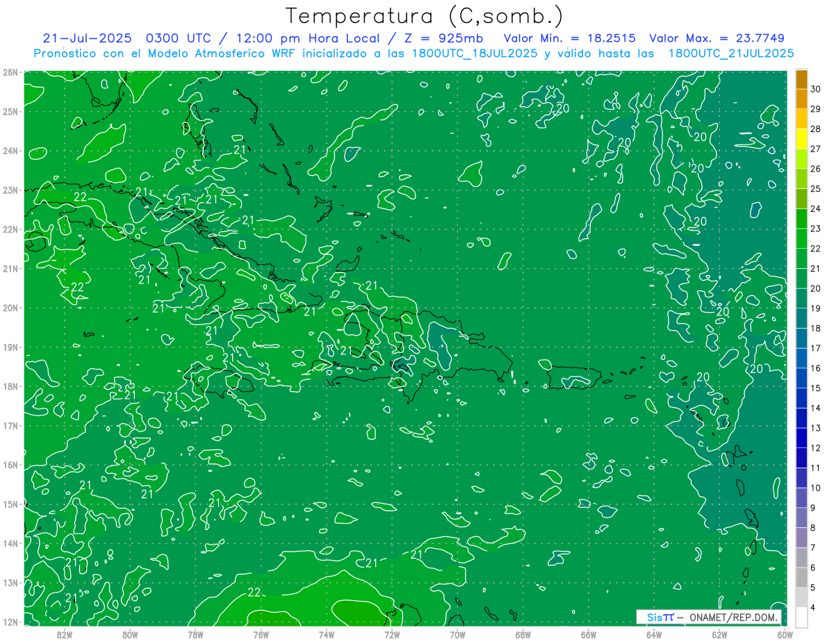834x644 pixels.
Task: Click the color scale label '24'
Action: [816, 208]
